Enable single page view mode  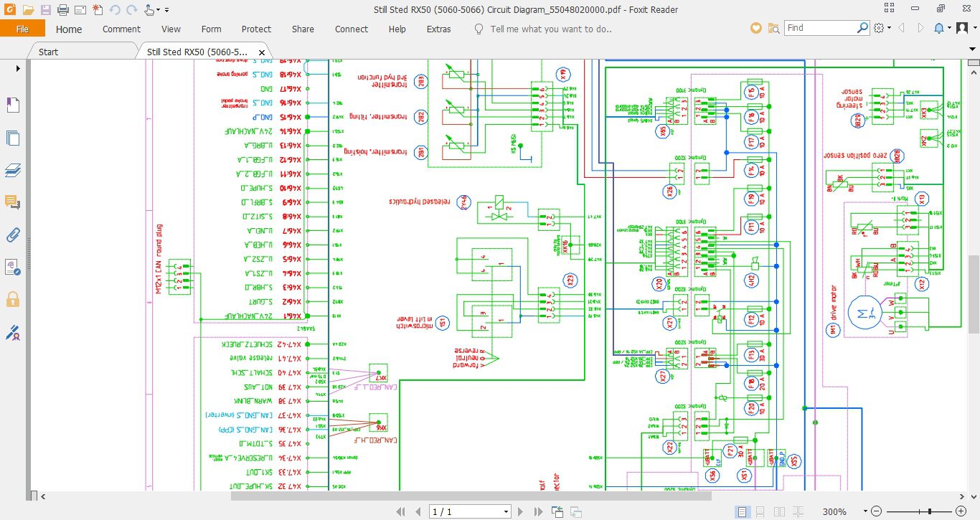pyautogui.click(x=743, y=512)
